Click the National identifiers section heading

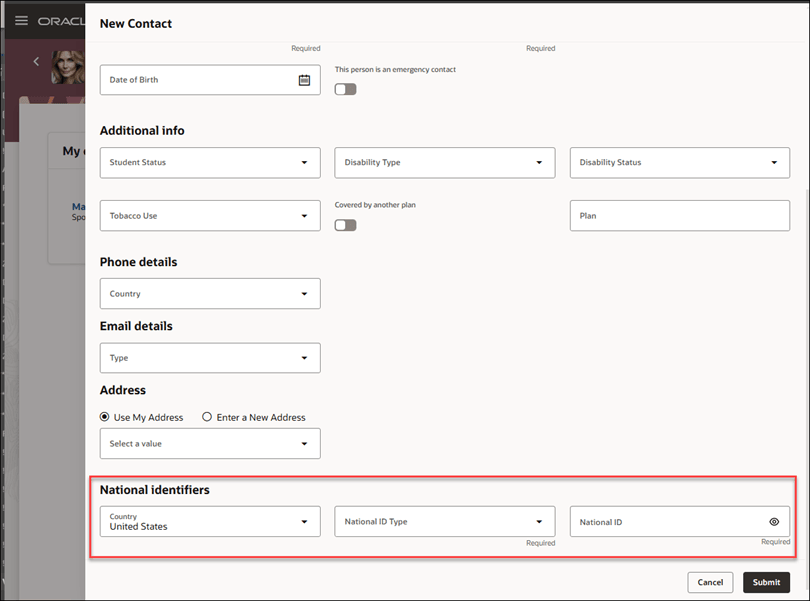pos(155,490)
